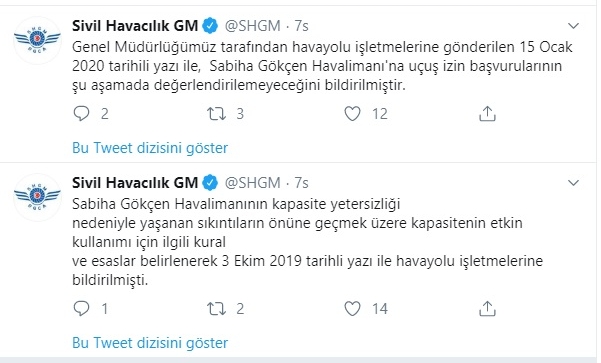Retweet the 3 Ekim 2019 tweet
The height and width of the screenshot is (363, 601).
pos(217,309)
